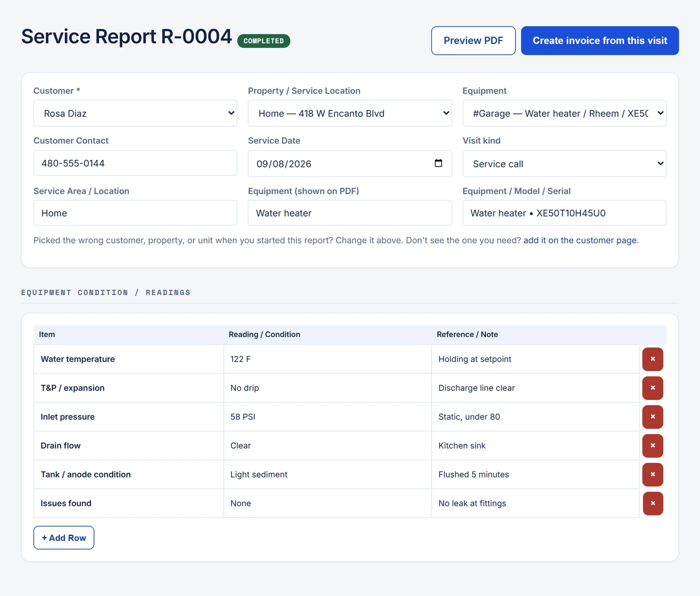Click the Preview PDF button
Screen dimensions: 700x596
pos(473,40)
